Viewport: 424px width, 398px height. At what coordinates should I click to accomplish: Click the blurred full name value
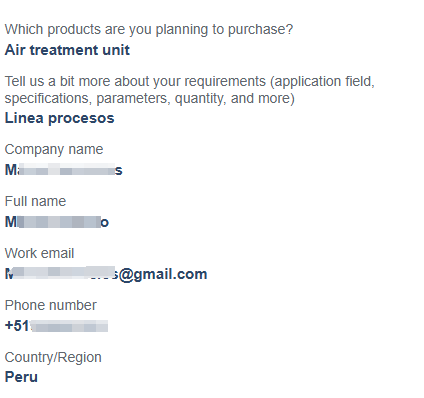[x=57, y=222]
